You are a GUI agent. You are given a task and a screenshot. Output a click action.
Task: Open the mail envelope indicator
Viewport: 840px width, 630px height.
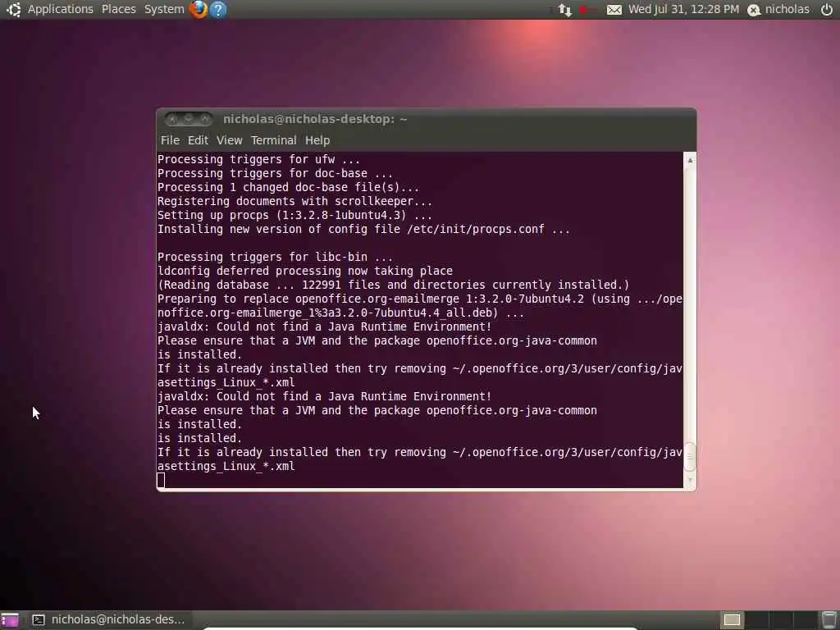click(x=614, y=10)
